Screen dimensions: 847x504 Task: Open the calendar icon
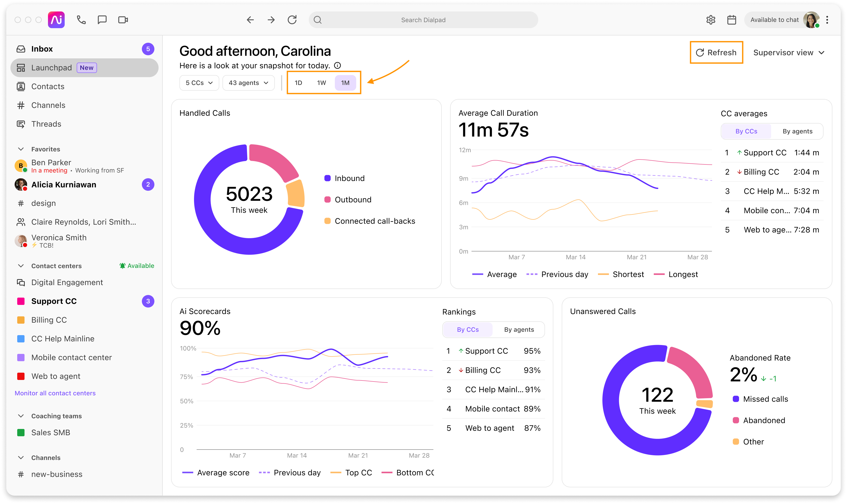pyautogui.click(x=731, y=20)
